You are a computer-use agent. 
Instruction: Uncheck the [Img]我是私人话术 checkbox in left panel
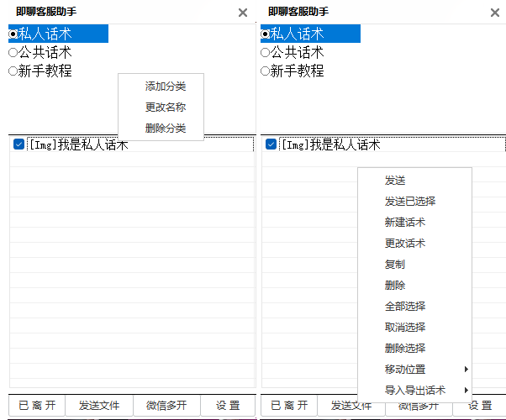18,144
